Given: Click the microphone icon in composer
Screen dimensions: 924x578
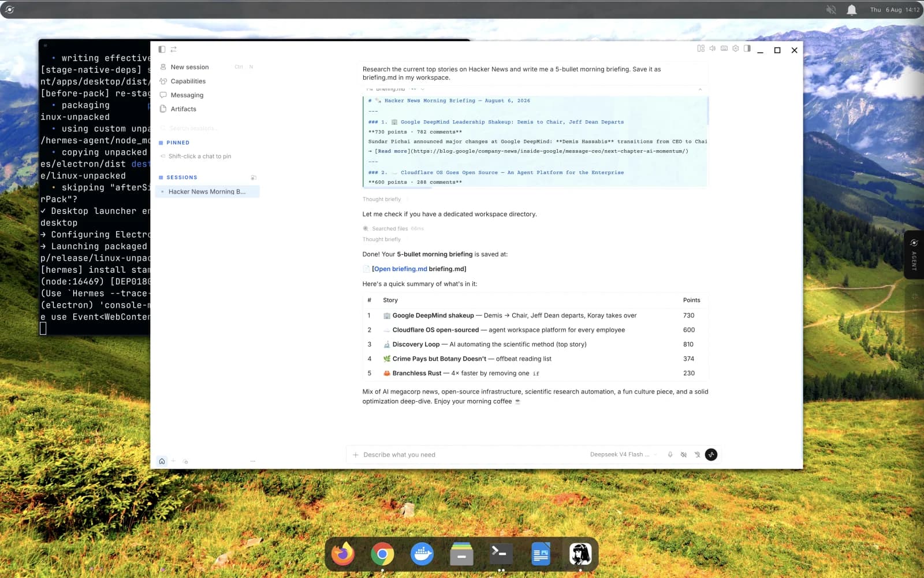Looking at the screenshot, I should (x=670, y=455).
